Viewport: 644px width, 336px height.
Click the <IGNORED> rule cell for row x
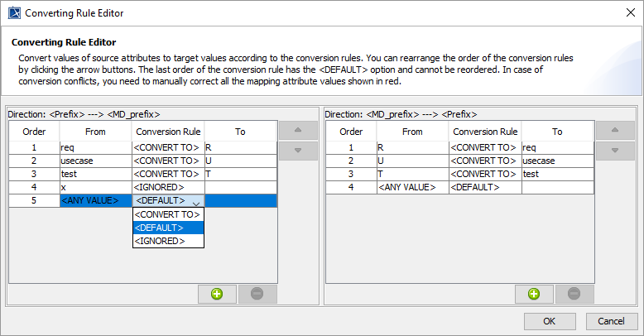coord(168,187)
